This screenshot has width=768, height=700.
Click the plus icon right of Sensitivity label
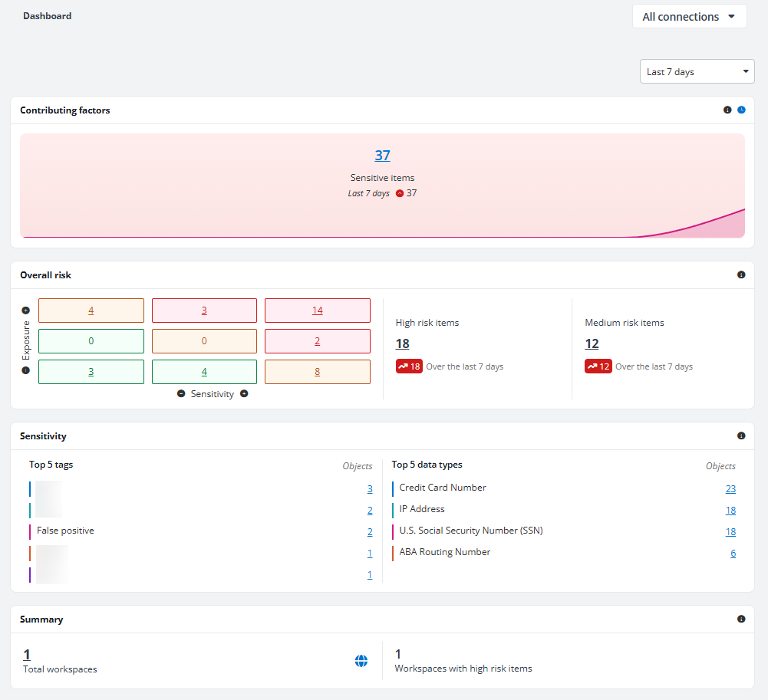click(244, 393)
